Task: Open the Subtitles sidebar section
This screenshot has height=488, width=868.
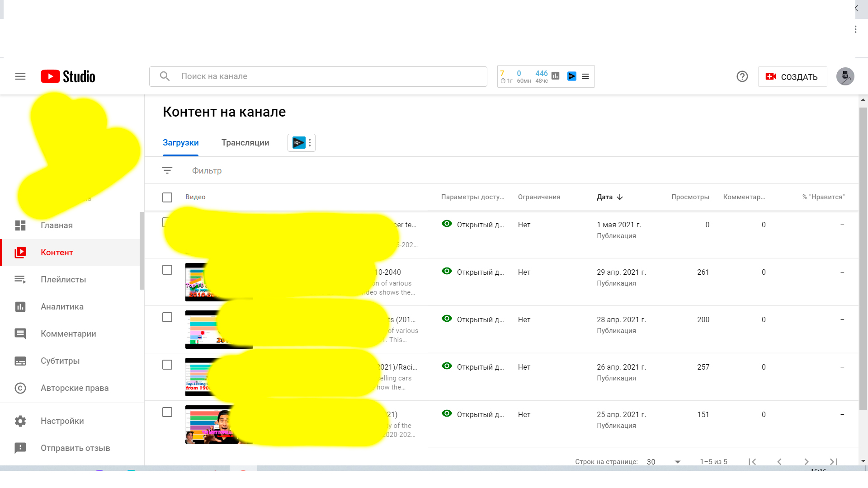Action: coord(60,361)
